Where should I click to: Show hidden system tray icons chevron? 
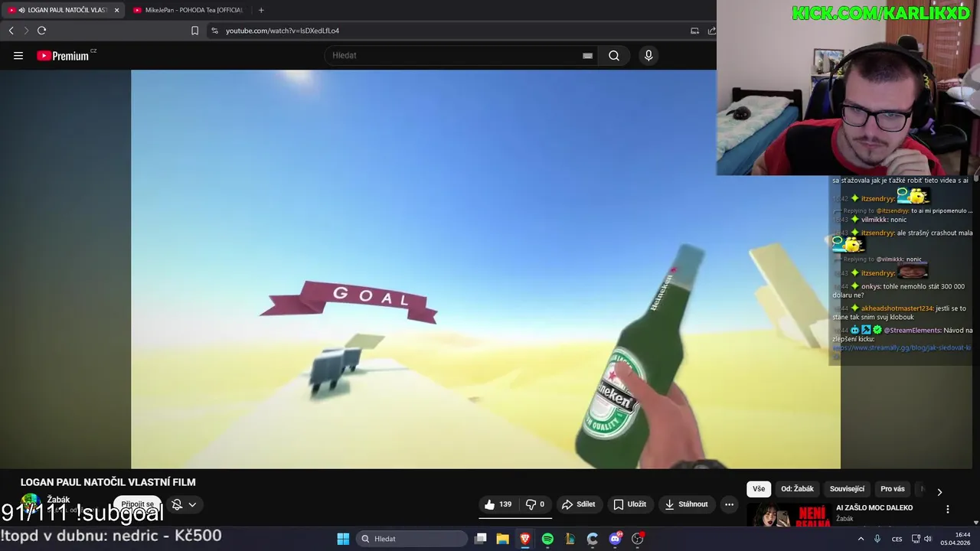click(x=861, y=539)
